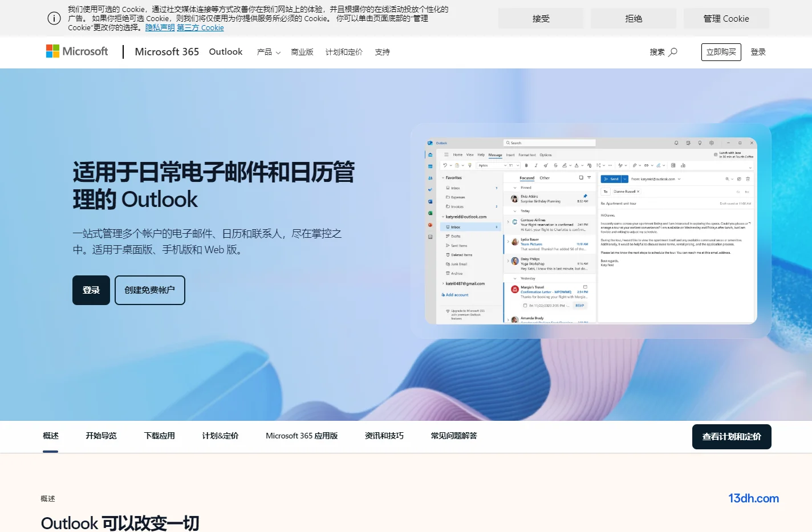
Task: Click the heading Outlook 可以改变一切
Action: tap(120, 523)
